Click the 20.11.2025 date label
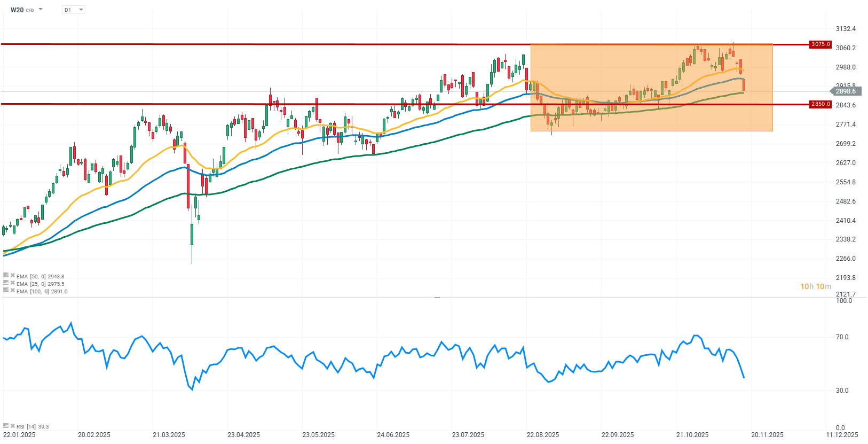868x444 pixels. [767, 434]
